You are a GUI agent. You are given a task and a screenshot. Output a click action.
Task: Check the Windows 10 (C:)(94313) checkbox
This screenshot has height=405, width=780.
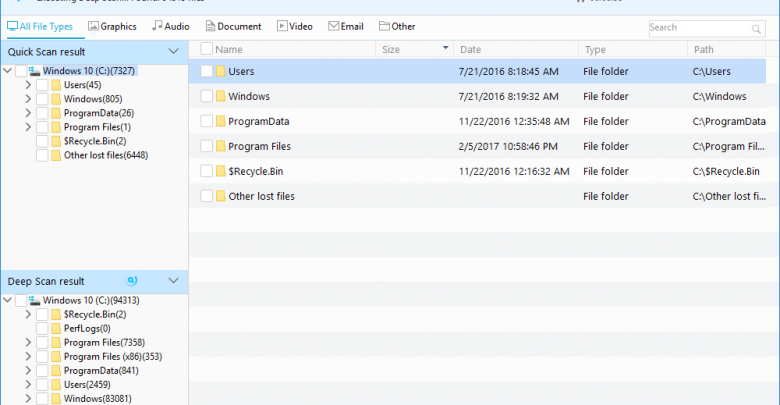coord(21,300)
